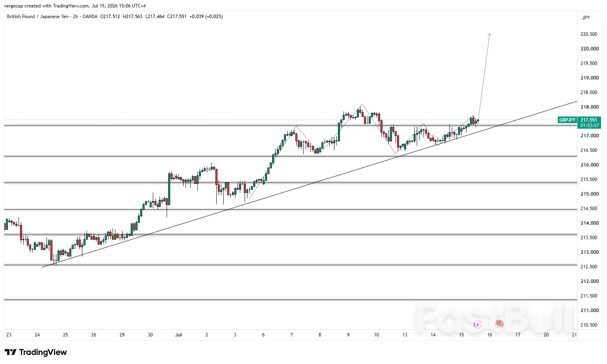The height and width of the screenshot is (364, 607).
Task: Click the O217.512 open value
Action: [110, 17]
